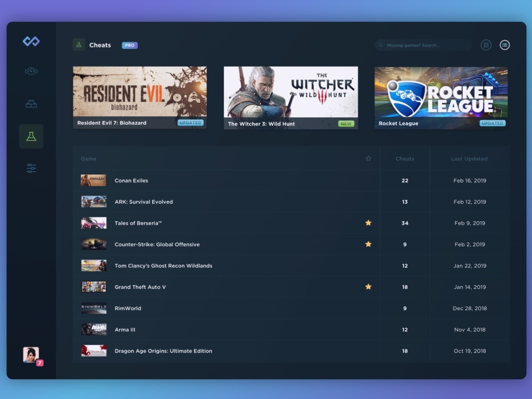Click the app logo in sidebar
The width and height of the screenshot is (532, 399).
click(31, 41)
